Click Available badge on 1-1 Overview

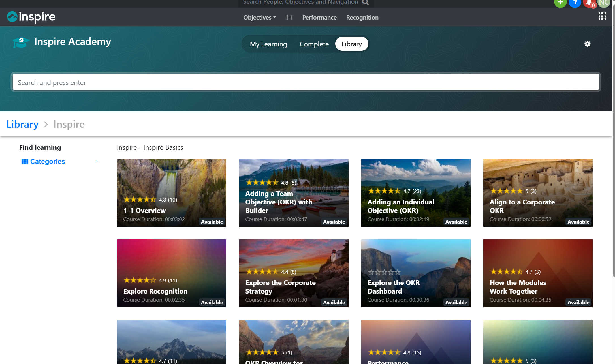tap(212, 222)
